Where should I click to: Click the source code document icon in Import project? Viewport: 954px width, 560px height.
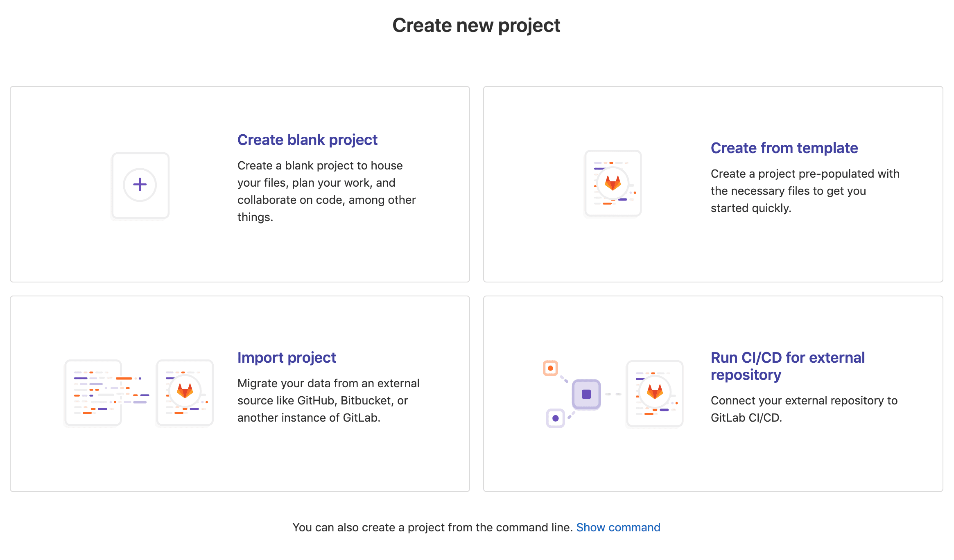(94, 393)
